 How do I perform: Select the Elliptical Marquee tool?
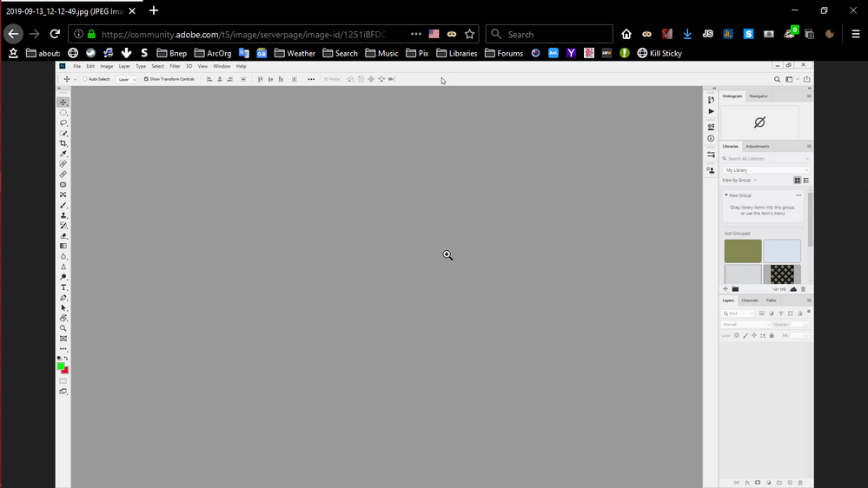[x=63, y=113]
